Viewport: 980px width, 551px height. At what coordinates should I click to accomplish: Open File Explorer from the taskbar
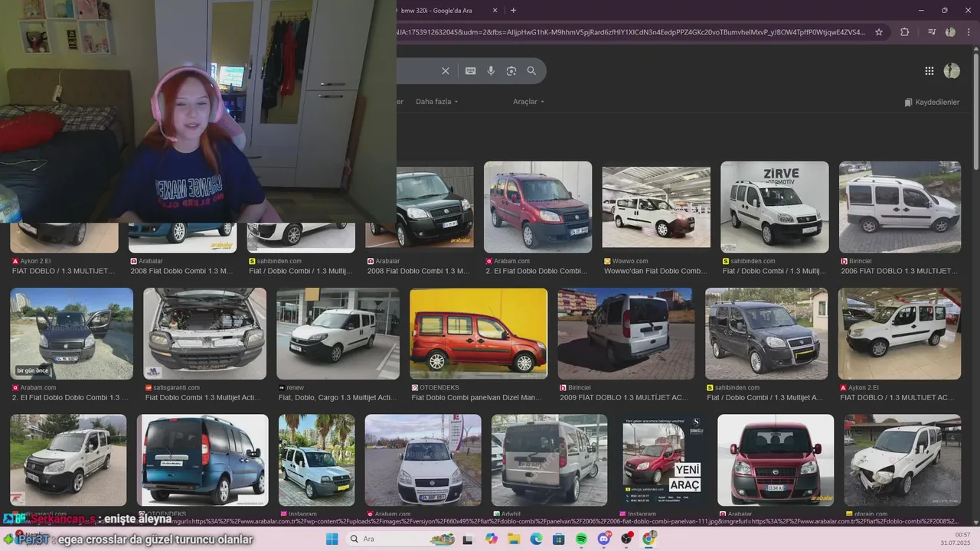[514, 539]
